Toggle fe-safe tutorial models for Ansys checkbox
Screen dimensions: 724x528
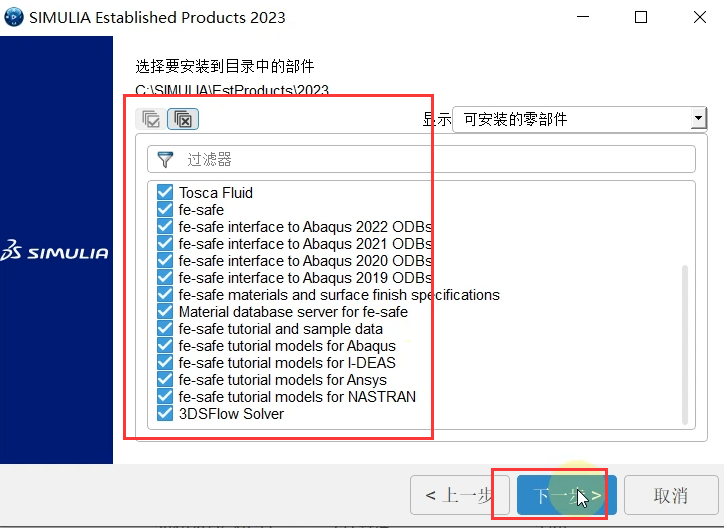pos(165,379)
